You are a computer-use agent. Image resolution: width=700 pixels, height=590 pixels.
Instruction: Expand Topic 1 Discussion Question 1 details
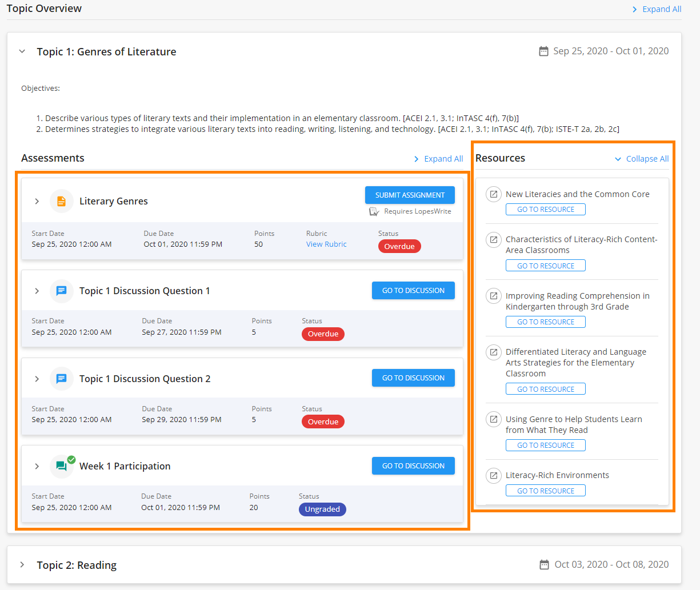(x=37, y=291)
